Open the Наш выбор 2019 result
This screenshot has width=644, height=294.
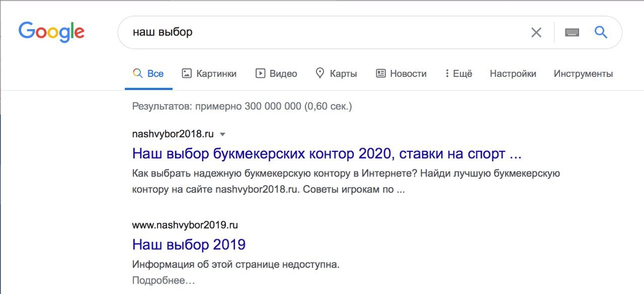[x=189, y=245]
